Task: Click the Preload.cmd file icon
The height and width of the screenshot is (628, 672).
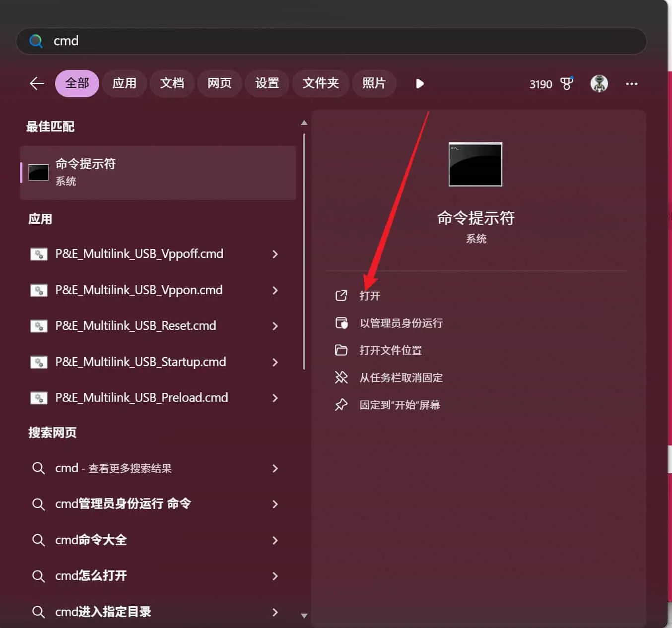Action: 39,398
